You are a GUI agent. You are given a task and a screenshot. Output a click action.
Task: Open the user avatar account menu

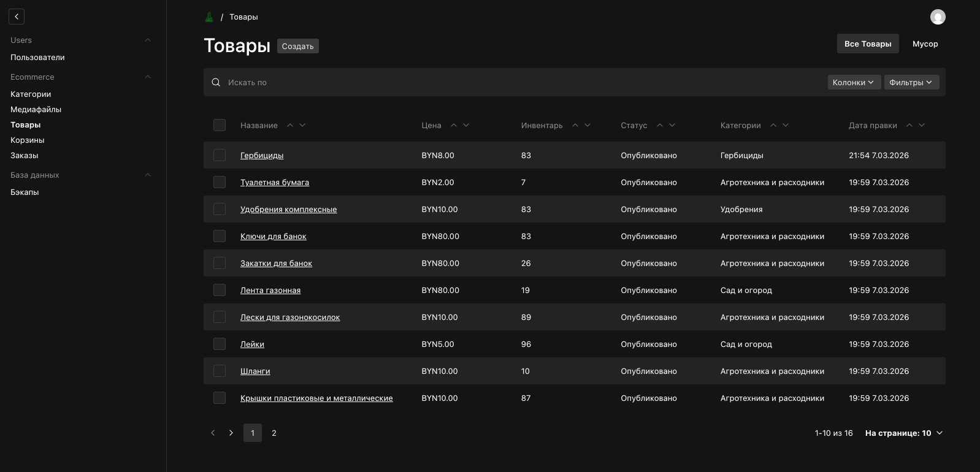click(x=937, y=17)
